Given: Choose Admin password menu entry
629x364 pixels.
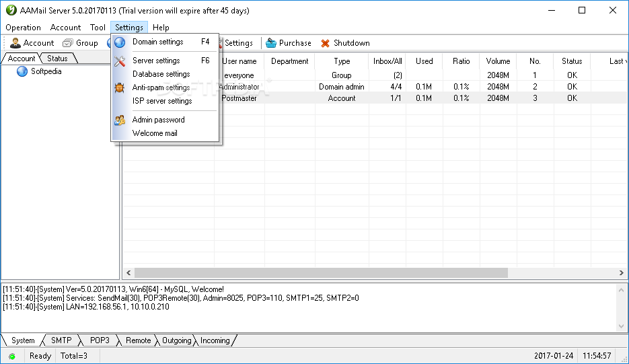Looking at the screenshot, I should point(165,120).
